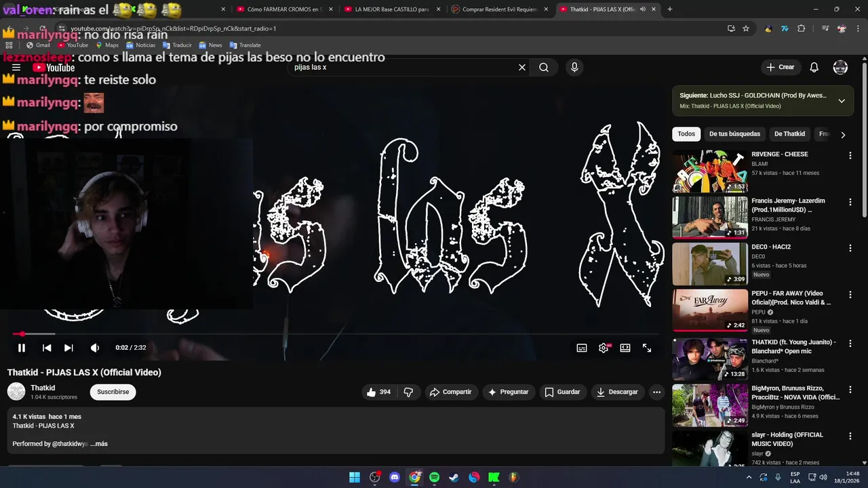Run the search with magnifier button
This screenshot has width=868, height=488.
(544, 67)
